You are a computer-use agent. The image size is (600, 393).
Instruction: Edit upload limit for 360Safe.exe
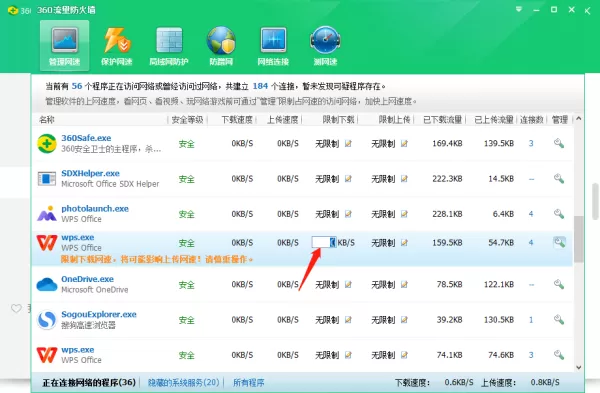click(404, 144)
